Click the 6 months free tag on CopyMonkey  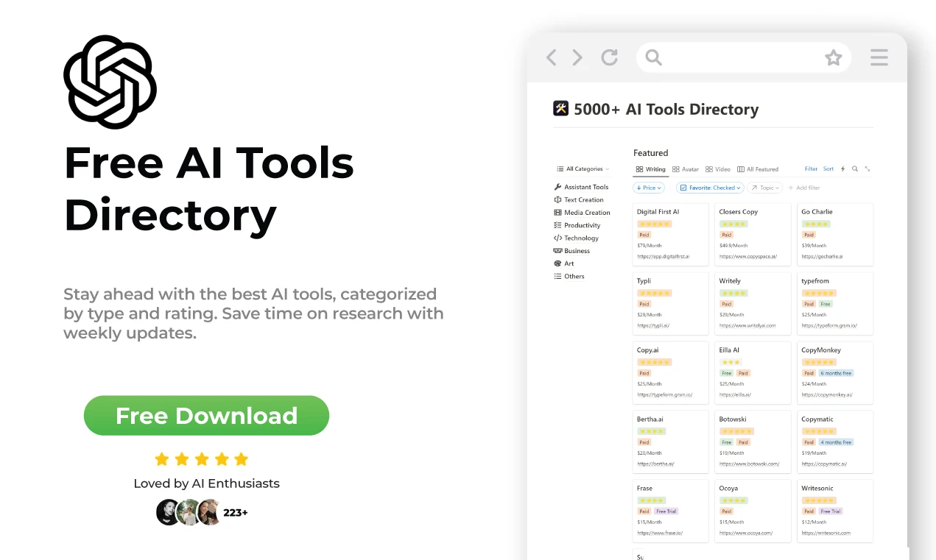[837, 373]
